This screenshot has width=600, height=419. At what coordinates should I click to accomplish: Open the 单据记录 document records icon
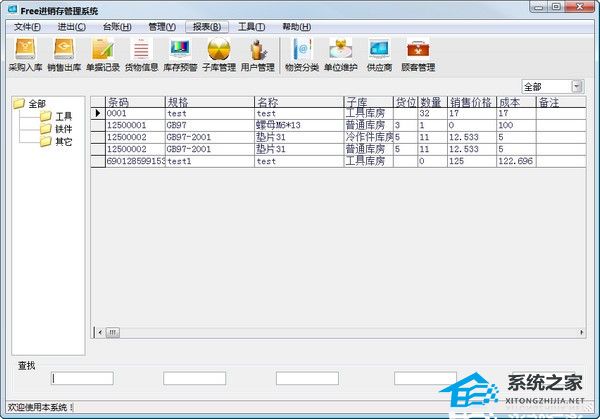click(x=103, y=55)
